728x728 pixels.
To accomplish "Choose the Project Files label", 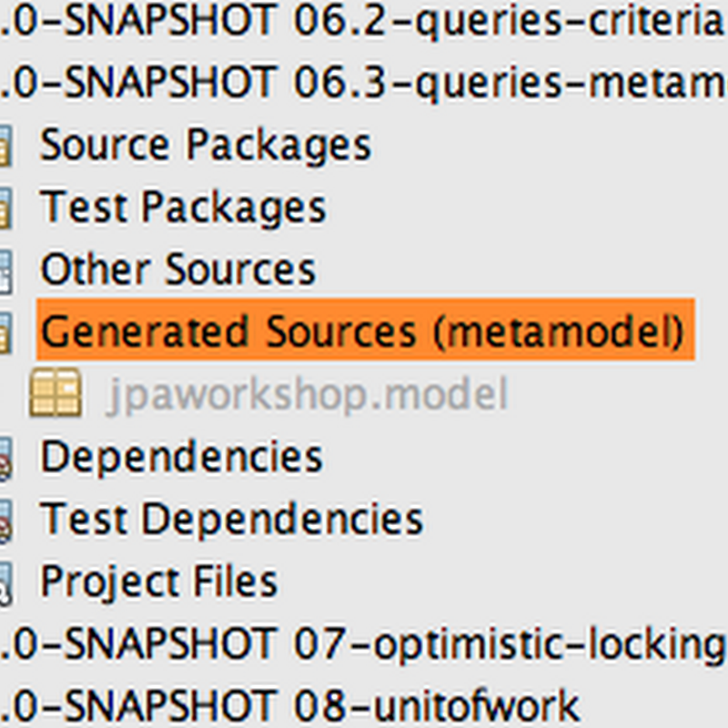I will [158, 582].
